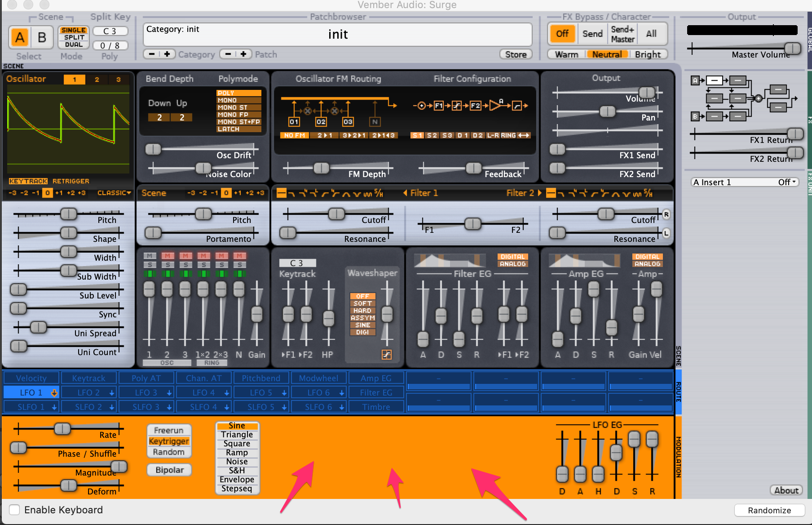Switch Amp EG to ANALOG mode
The height and width of the screenshot is (525, 812).
647,264
